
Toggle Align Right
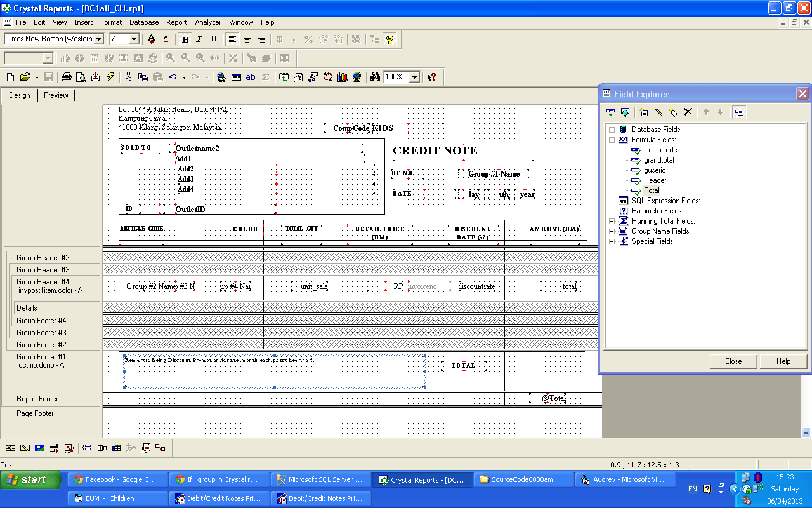click(261, 39)
